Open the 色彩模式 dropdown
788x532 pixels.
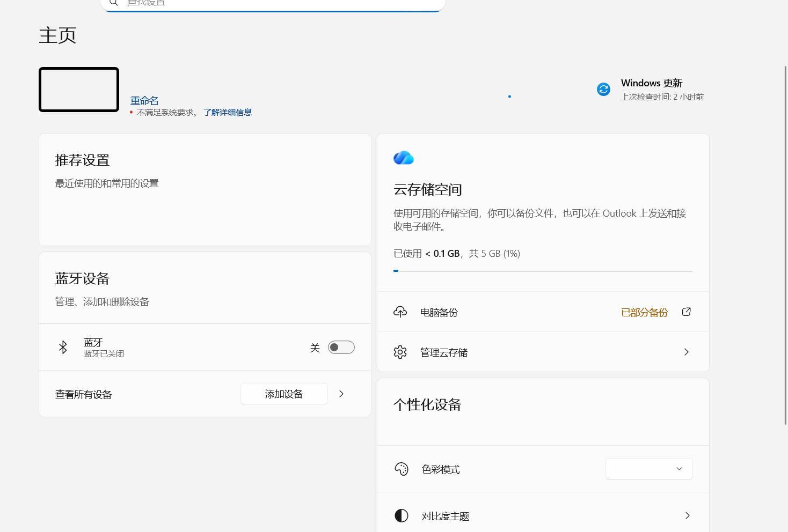click(649, 469)
